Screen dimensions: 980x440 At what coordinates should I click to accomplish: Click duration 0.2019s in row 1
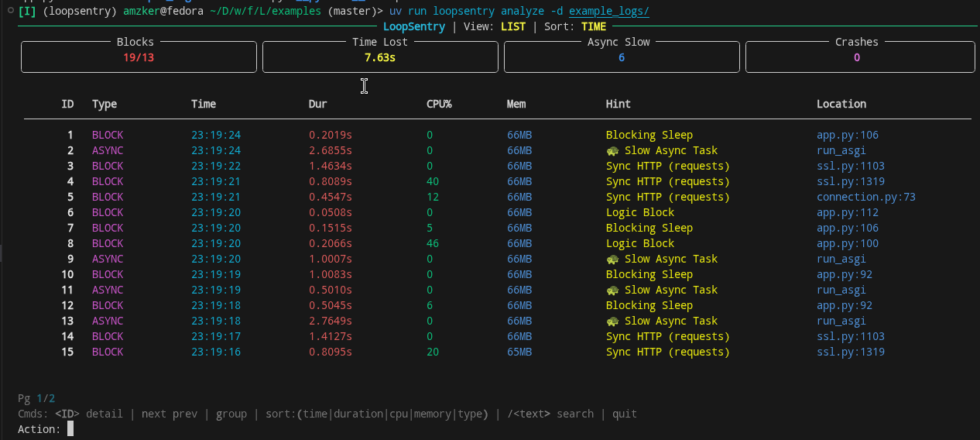(331, 135)
